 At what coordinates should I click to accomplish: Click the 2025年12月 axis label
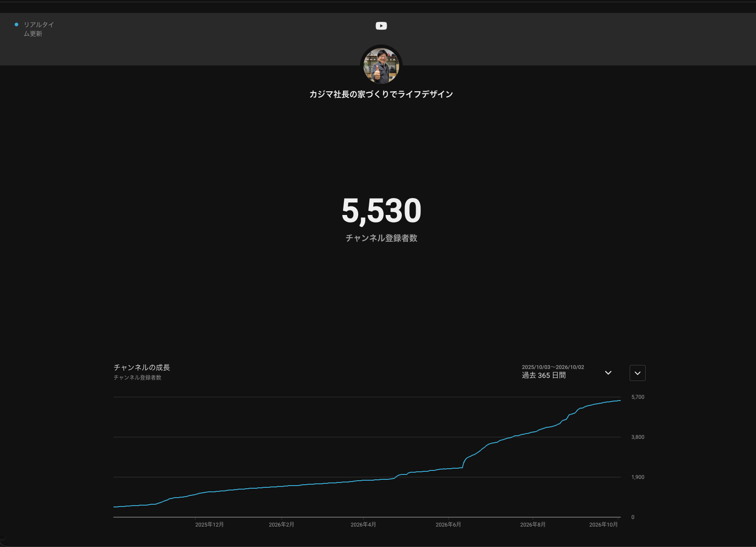point(210,525)
